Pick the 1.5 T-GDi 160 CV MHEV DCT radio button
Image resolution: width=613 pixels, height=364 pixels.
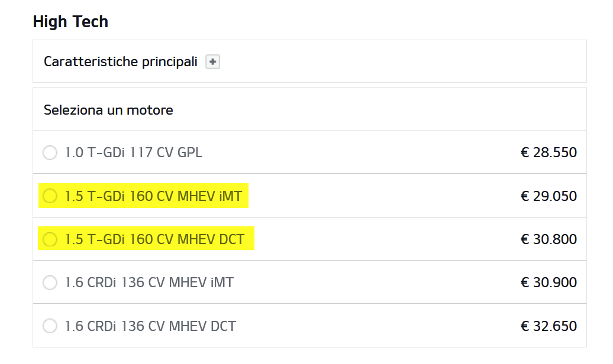(50, 239)
